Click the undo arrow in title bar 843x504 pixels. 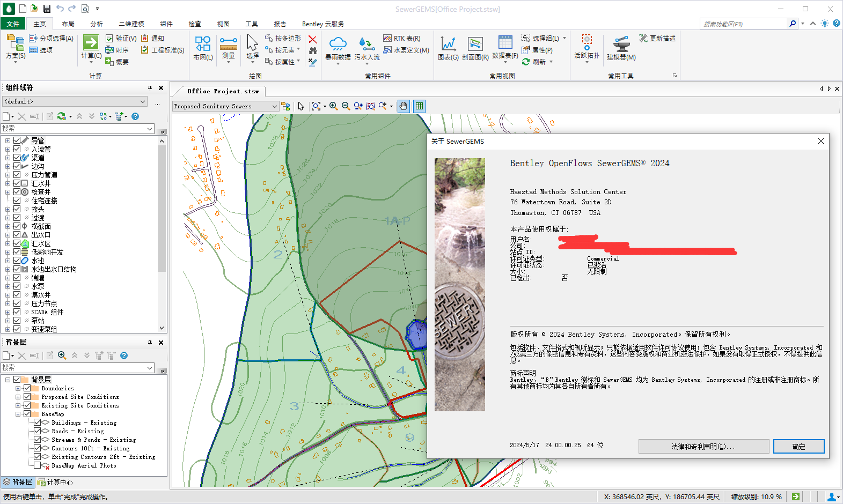pyautogui.click(x=60, y=9)
